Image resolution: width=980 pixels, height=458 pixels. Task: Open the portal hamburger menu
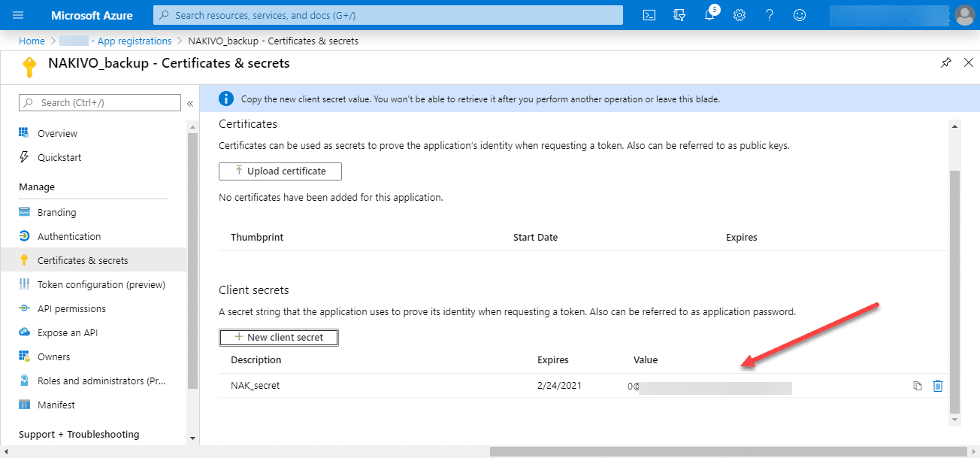coord(18,15)
